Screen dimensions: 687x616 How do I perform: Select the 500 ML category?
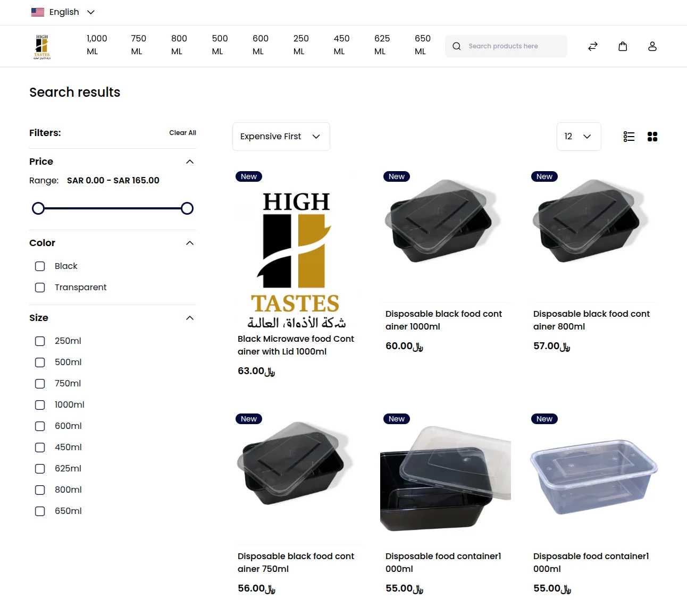coord(219,45)
